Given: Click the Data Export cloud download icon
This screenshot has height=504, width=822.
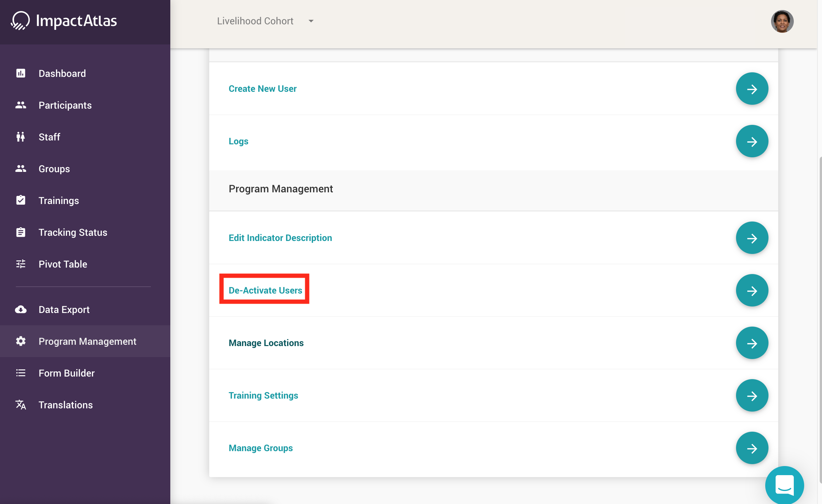Looking at the screenshot, I should (x=21, y=309).
